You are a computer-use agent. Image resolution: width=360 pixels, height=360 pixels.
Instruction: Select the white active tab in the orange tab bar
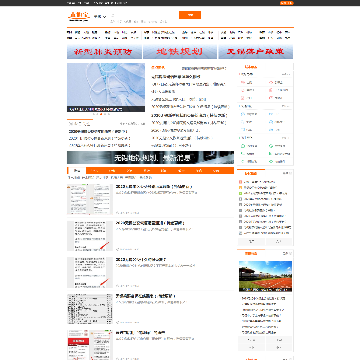(x=77, y=171)
